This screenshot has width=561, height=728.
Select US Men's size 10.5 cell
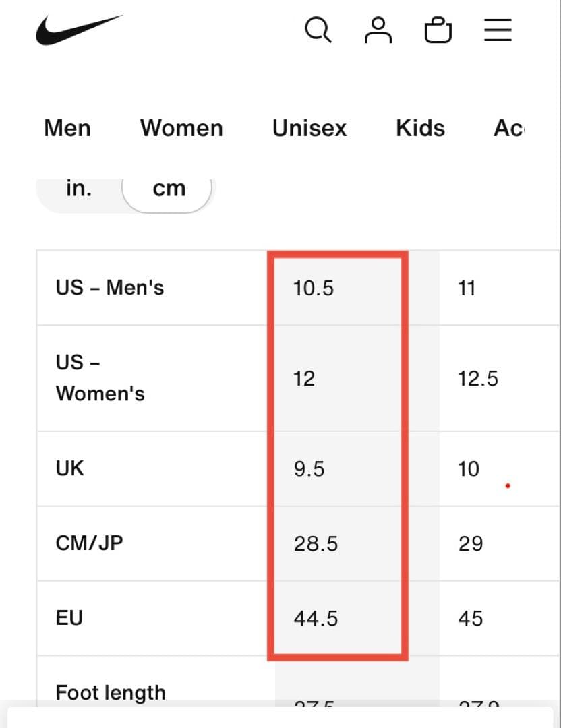pyautogui.click(x=314, y=289)
